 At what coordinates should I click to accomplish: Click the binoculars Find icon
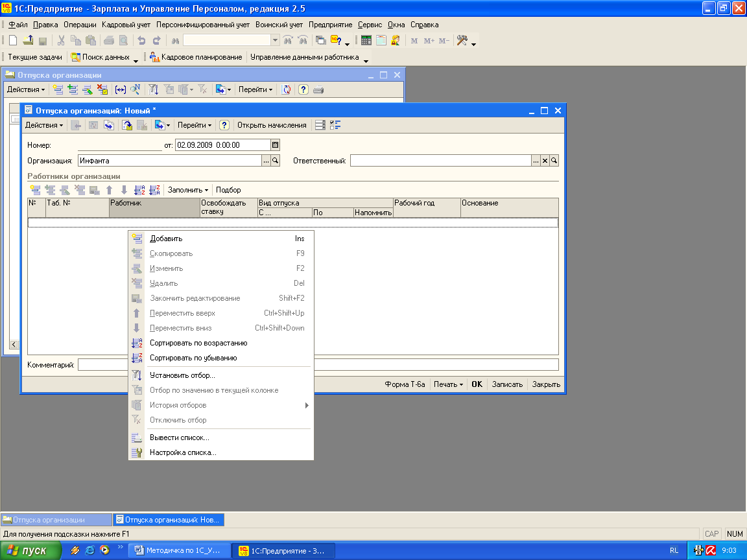tap(175, 41)
